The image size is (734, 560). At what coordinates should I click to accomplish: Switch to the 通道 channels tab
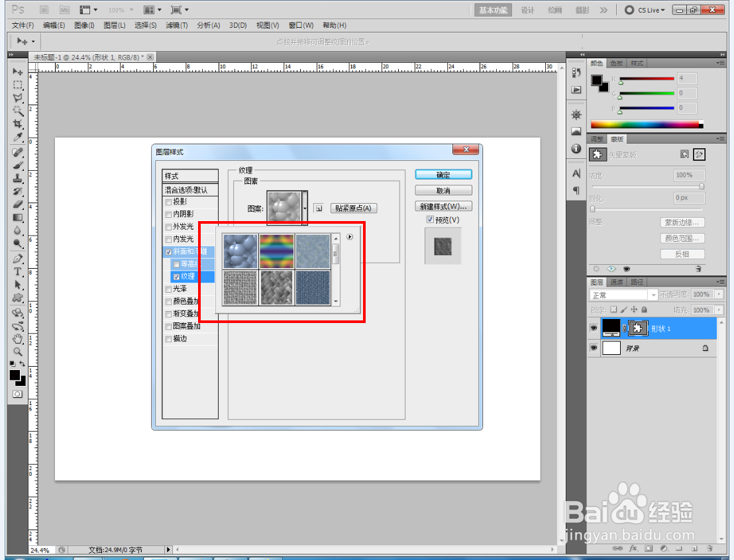point(617,282)
